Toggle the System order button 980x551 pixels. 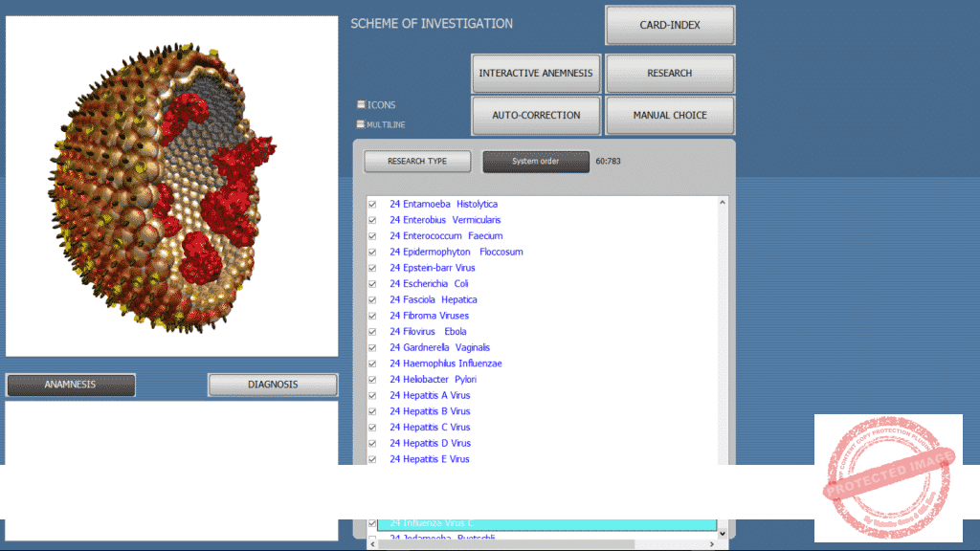coord(536,162)
